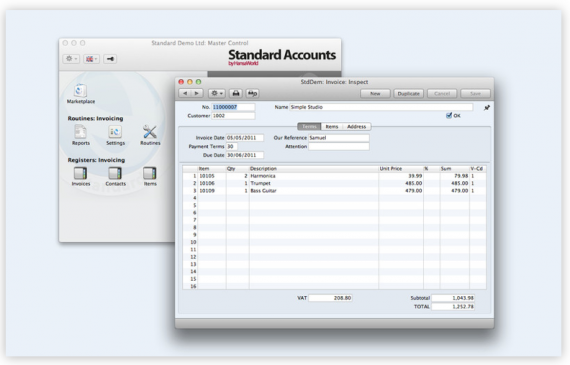
Task: Open Contacts register in Master Control
Action: click(x=115, y=173)
